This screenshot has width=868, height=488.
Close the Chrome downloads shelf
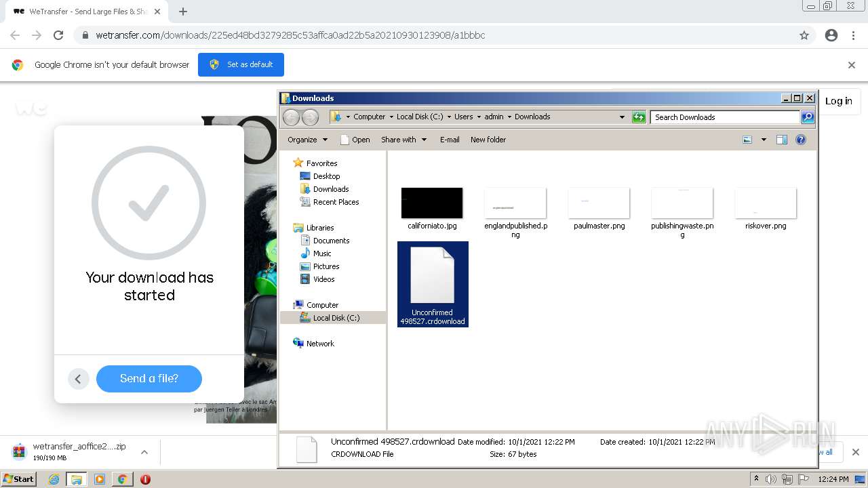click(855, 452)
